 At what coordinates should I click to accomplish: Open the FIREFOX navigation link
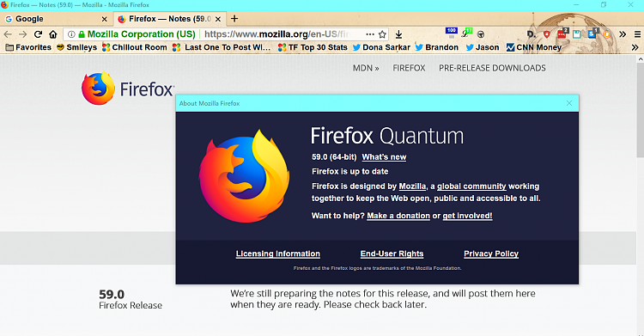click(x=409, y=68)
